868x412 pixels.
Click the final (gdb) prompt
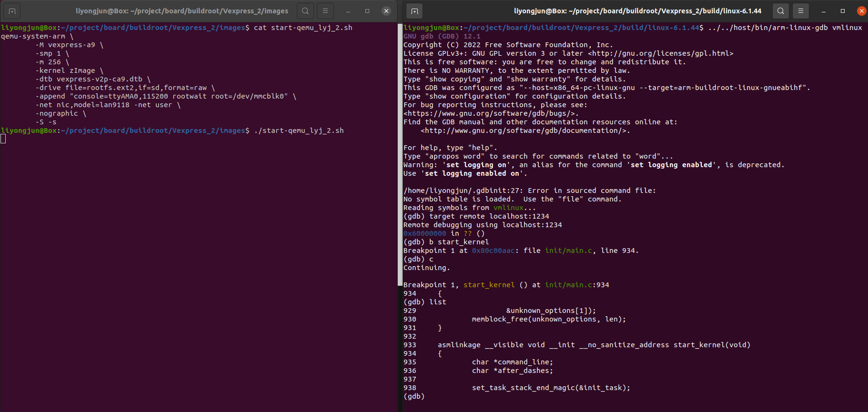coord(414,396)
